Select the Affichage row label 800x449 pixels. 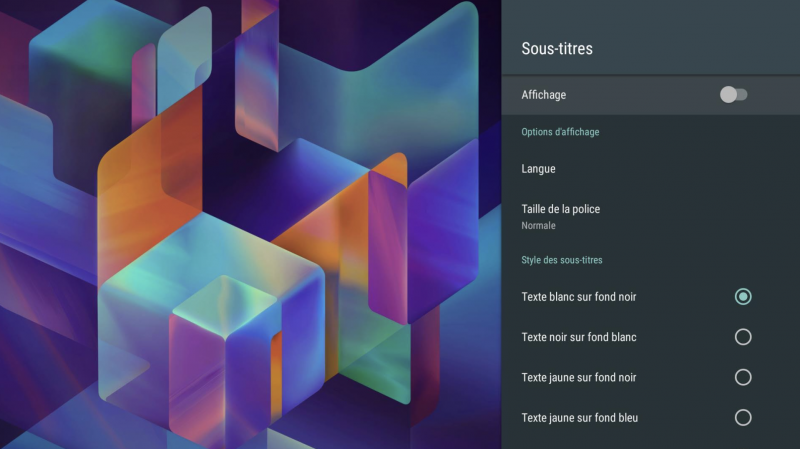[543, 95]
